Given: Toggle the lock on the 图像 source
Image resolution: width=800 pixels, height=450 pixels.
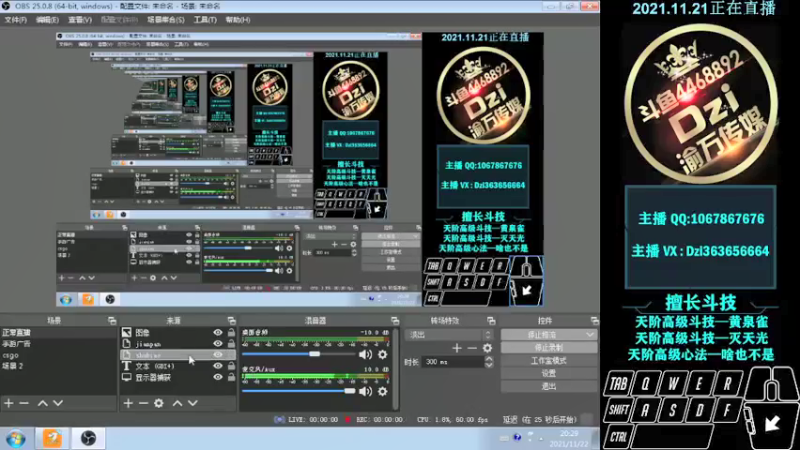Looking at the screenshot, I should (231, 332).
